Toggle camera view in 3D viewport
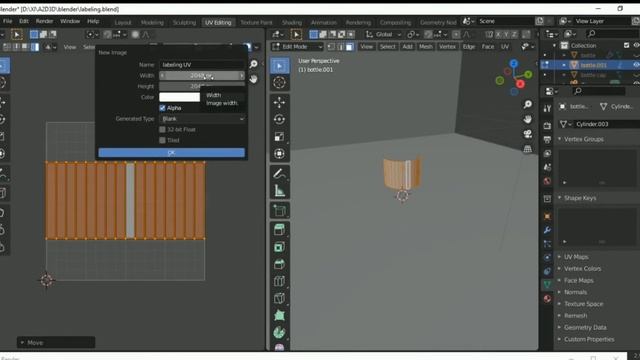640x360 pixels. pyautogui.click(x=528, y=134)
